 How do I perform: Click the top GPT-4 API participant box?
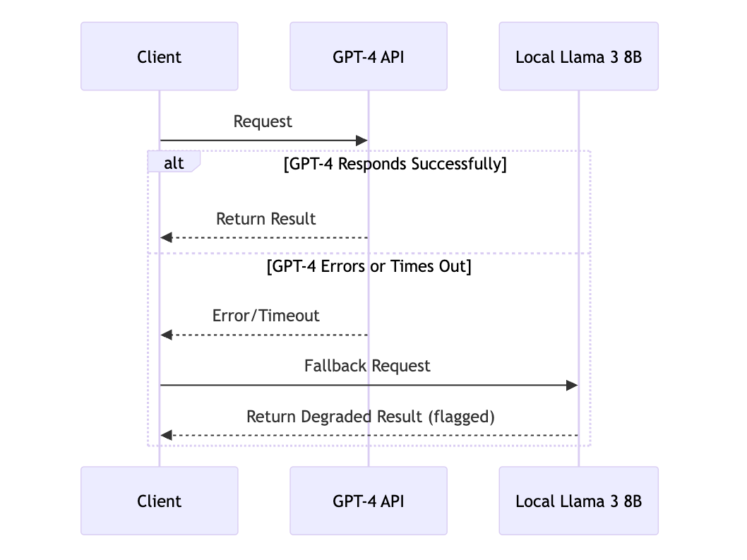[x=369, y=56]
